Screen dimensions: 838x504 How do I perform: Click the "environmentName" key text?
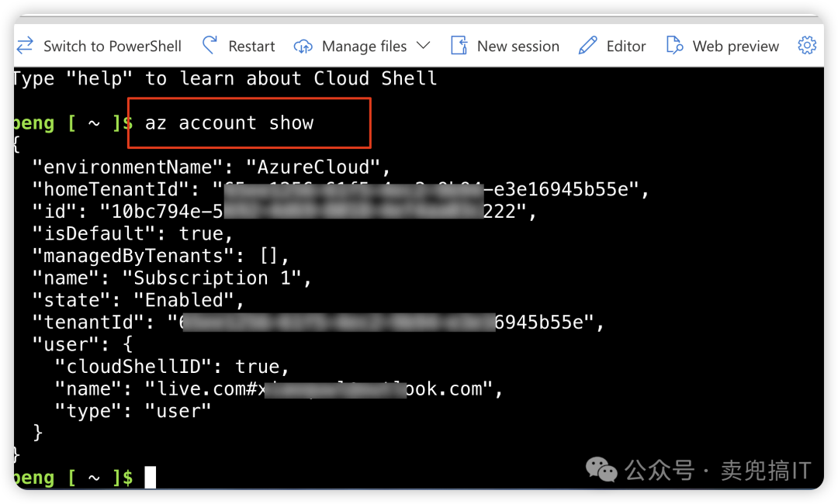[128, 167]
